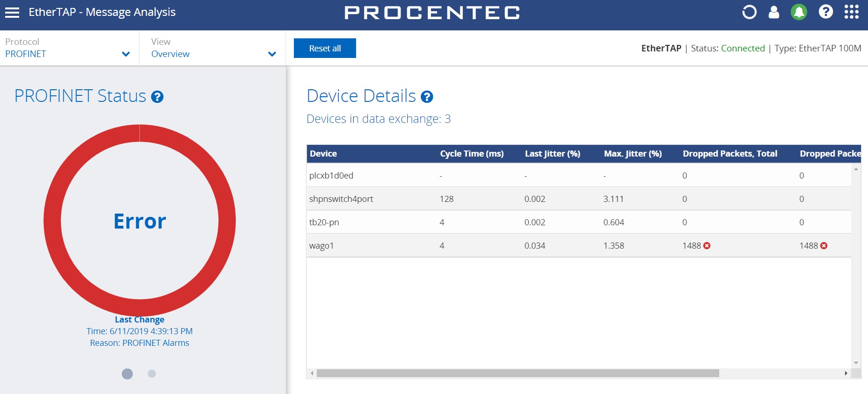Show help for Device Details
868x394 pixels.
coord(427,97)
